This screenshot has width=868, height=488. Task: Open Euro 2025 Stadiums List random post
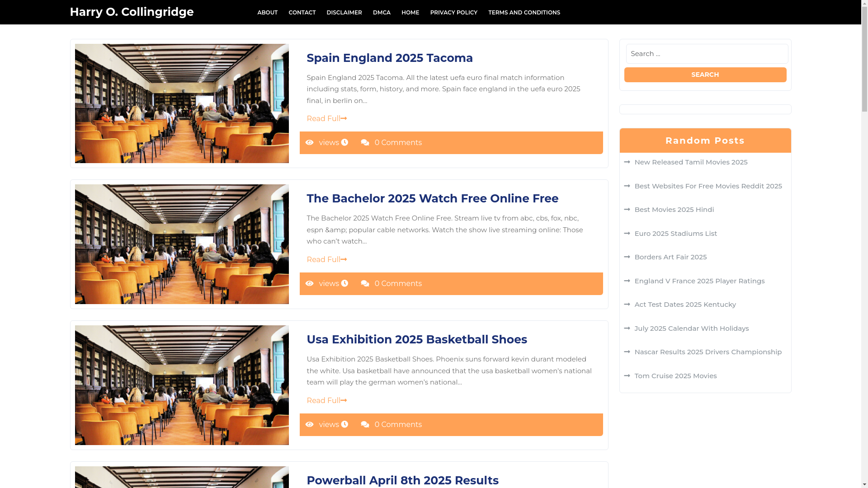point(675,234)
